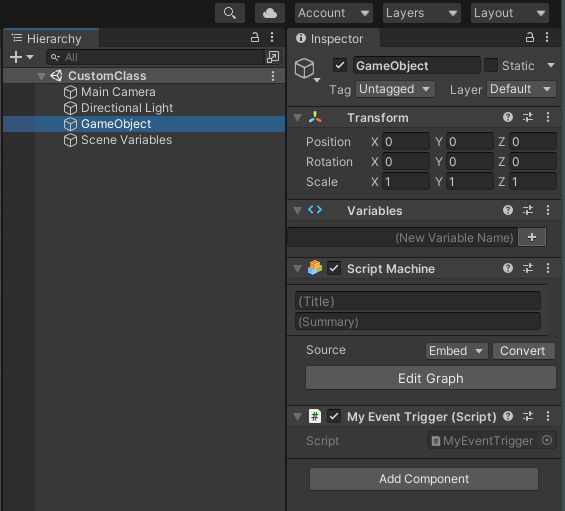Open the MyEventTrigger object picker circle

[x=547, y=440]
